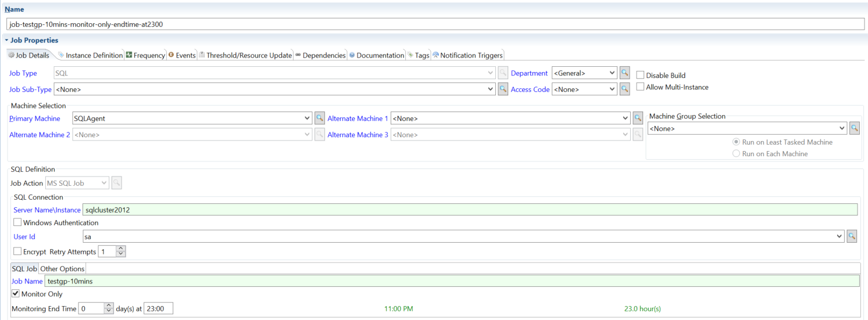The image size is (868, 320).
Task: Click the Job Type label link
Action: (23, 73)
